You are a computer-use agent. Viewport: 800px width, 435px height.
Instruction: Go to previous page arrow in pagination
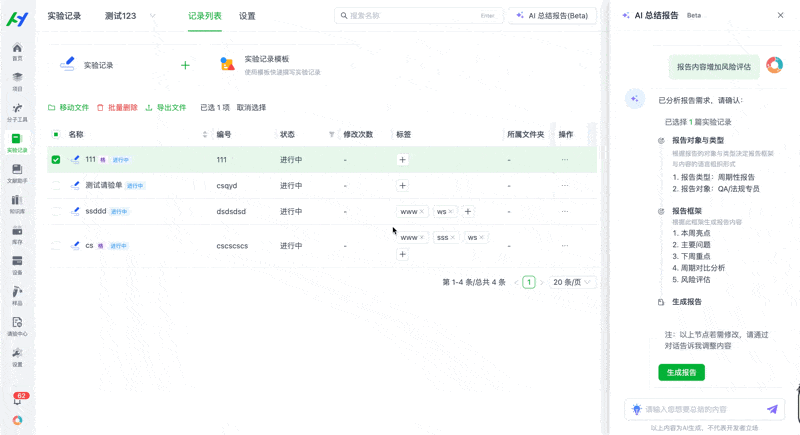click(516, 282)
